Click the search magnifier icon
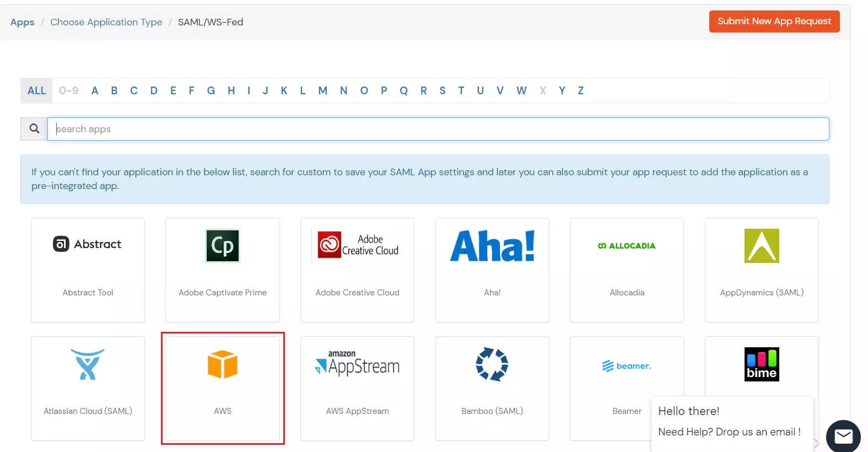This screenshot has height=452, width=868. pos(34,128)
